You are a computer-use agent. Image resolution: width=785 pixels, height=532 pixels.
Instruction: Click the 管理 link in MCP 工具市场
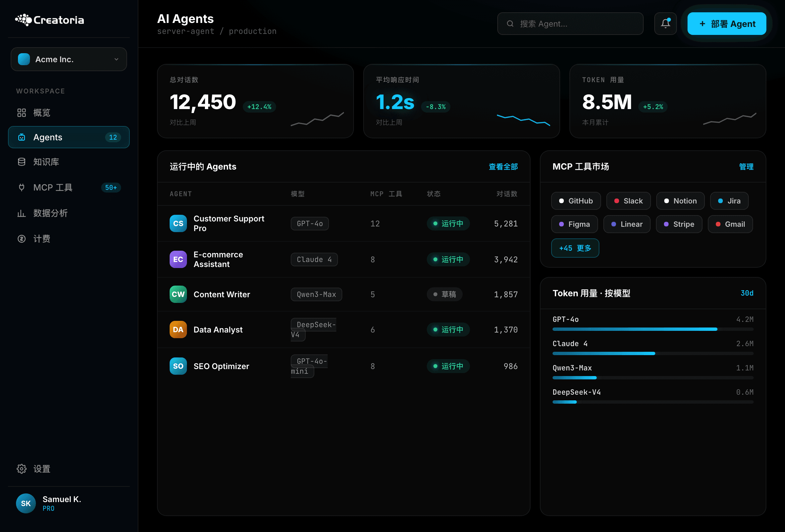[746, 167]
